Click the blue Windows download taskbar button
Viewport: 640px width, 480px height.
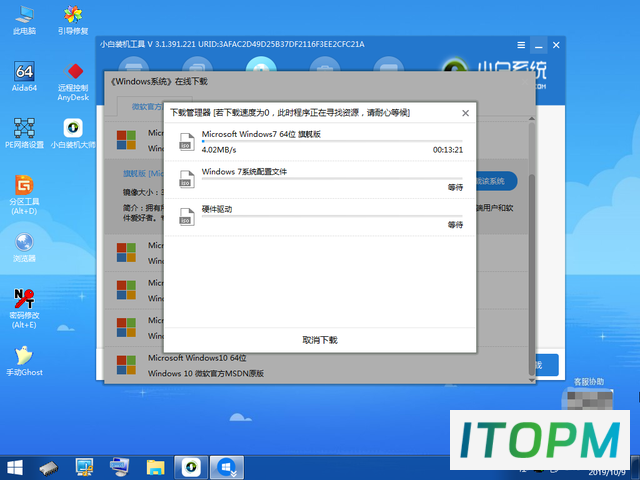227,467
